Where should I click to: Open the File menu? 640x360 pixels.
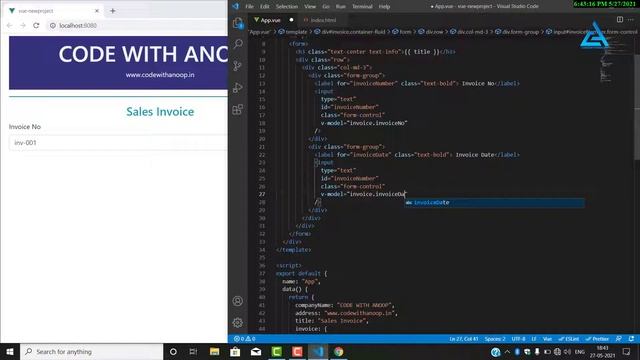click(249, 7)
